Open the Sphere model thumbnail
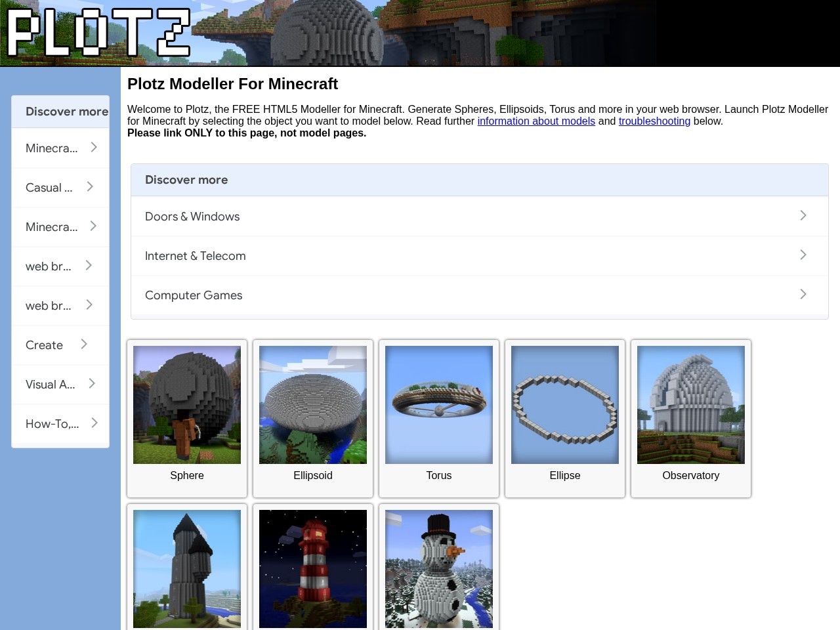Viewport: 840px width, 630px height. point(187,405)
